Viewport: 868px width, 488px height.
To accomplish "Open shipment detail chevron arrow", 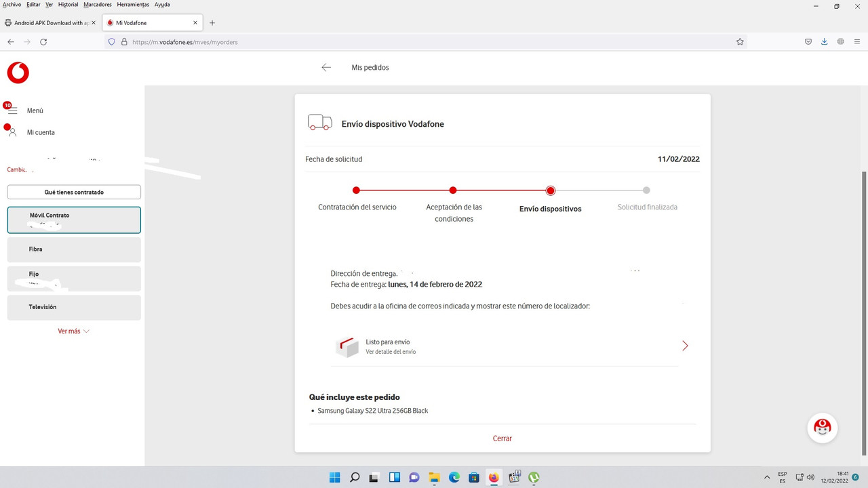I will click(x=685, y=346).
